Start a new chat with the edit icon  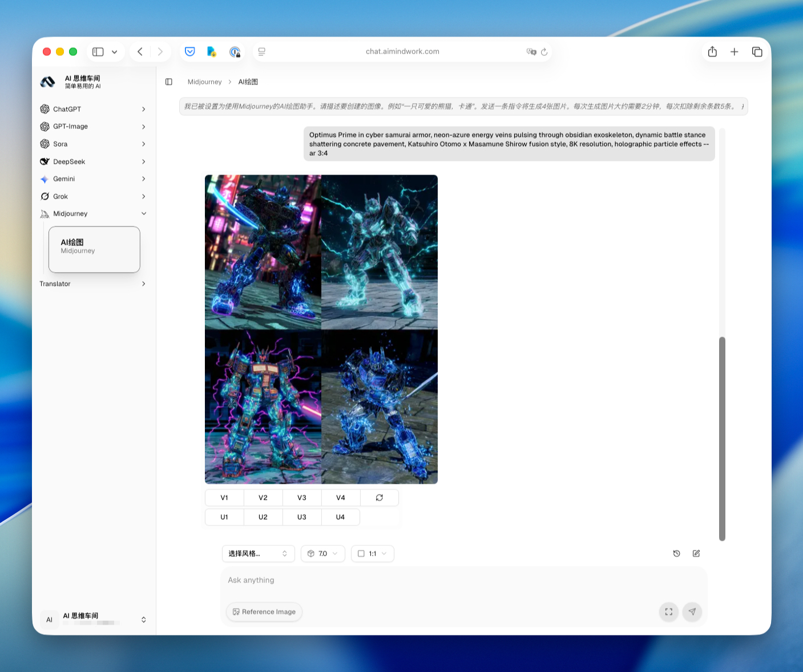coord(696,553)
